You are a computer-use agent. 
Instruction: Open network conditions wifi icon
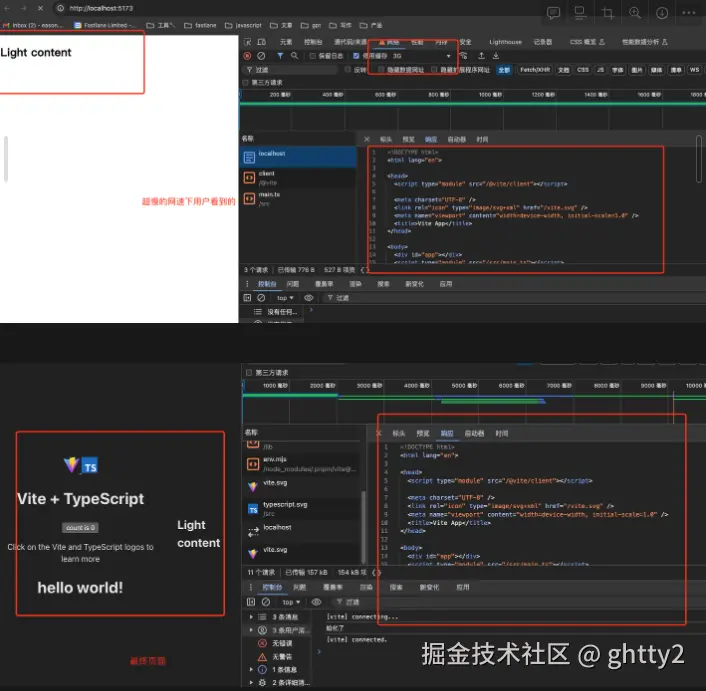[x=463, y=56]
